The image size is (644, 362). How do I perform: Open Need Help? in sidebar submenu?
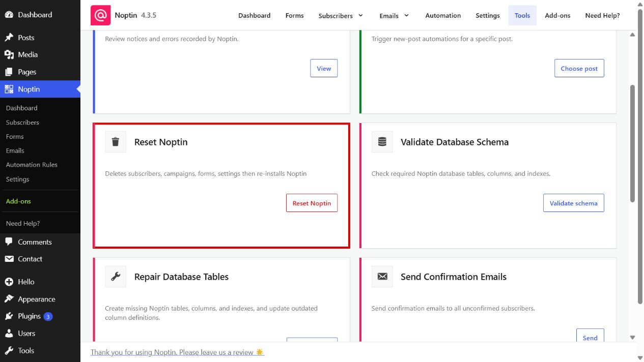[23, 223]
